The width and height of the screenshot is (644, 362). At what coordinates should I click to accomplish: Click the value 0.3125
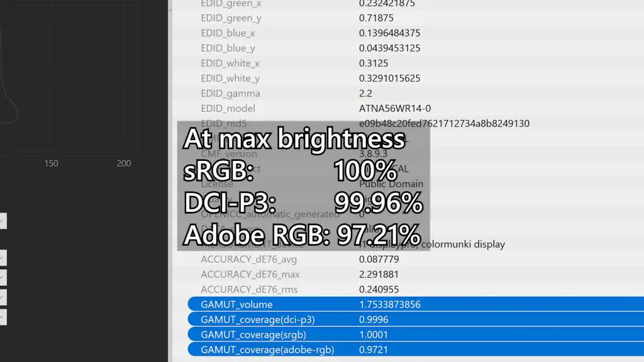(x=374, y=63)
